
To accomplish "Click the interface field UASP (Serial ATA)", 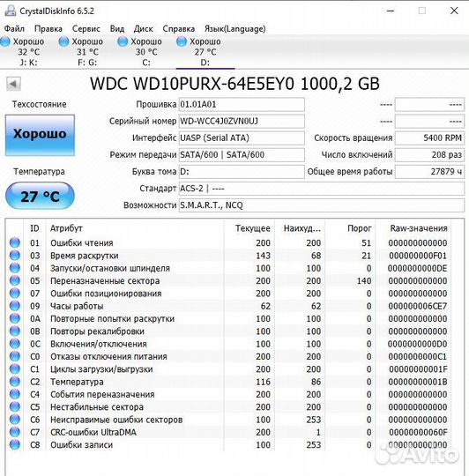I will (x=242, y=138).
